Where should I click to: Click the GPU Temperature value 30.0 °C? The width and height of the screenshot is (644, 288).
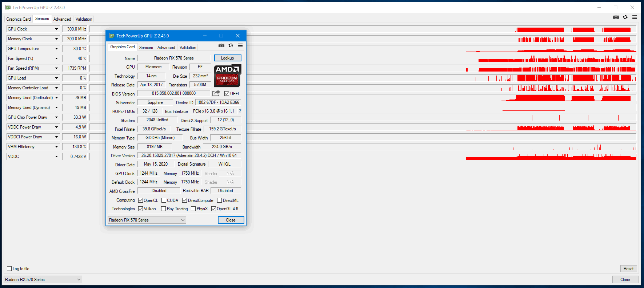[75, 49]
